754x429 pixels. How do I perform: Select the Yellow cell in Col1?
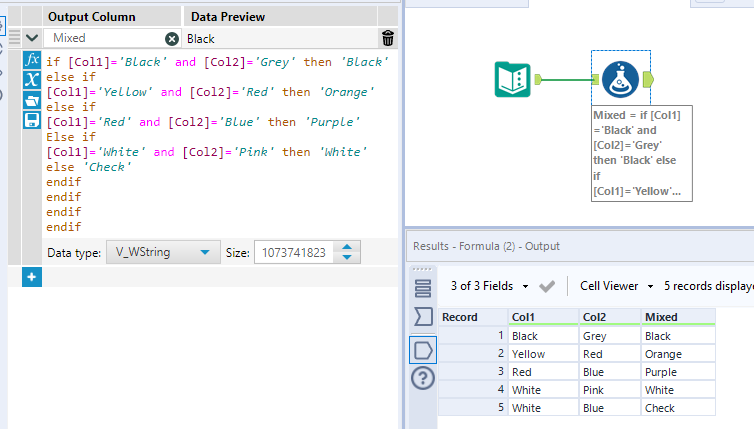pos(543,354)
